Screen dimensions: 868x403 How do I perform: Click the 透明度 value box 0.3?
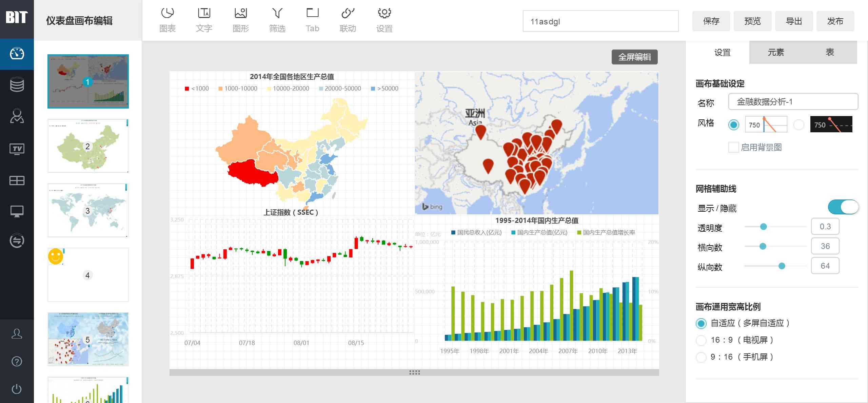[825, 227]
